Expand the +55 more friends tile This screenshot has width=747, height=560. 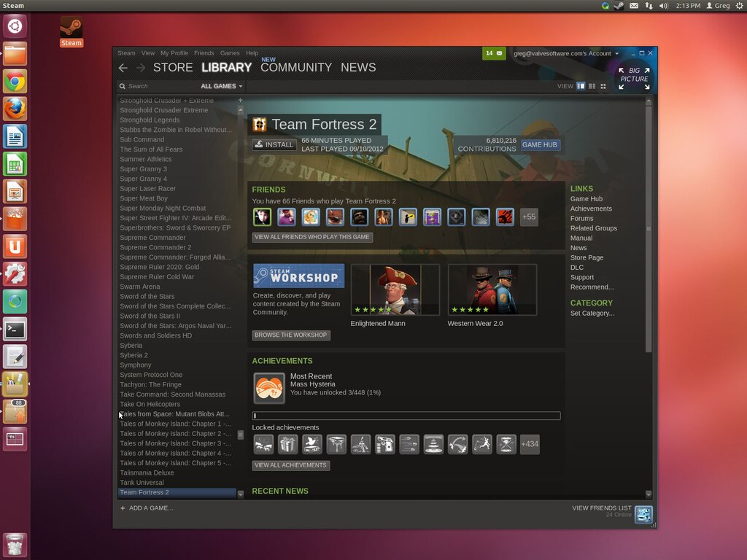pyautogui.click(x=529, y=217)
